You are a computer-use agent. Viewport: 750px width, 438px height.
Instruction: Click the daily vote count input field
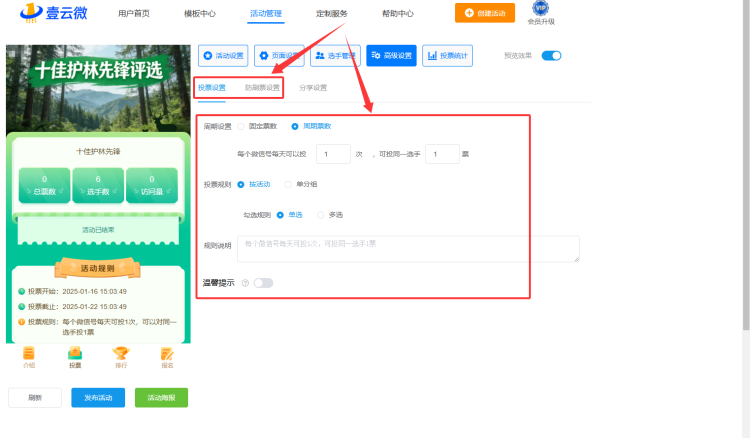click(333, 154)
